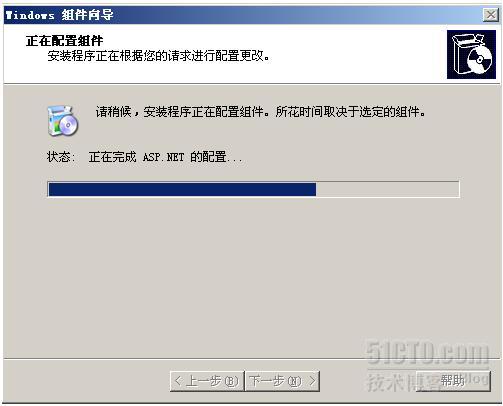503x406 pixels.
Task: Click the 51CTO.com watermark logo
Action: [x=428, y=353]
